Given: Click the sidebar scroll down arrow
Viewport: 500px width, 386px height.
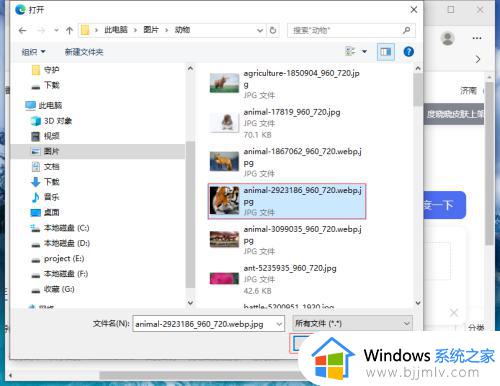Looking at the screenshot, I should point(190,303).
